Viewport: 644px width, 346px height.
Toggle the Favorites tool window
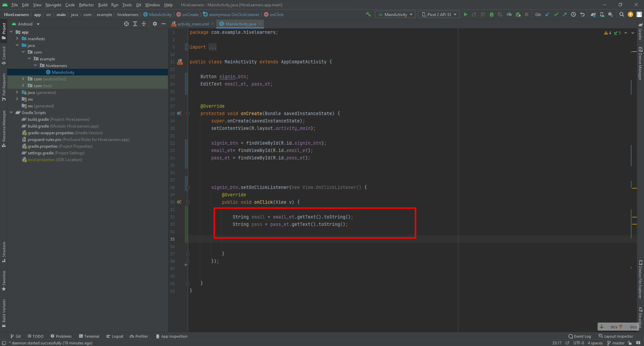(4, 281)
